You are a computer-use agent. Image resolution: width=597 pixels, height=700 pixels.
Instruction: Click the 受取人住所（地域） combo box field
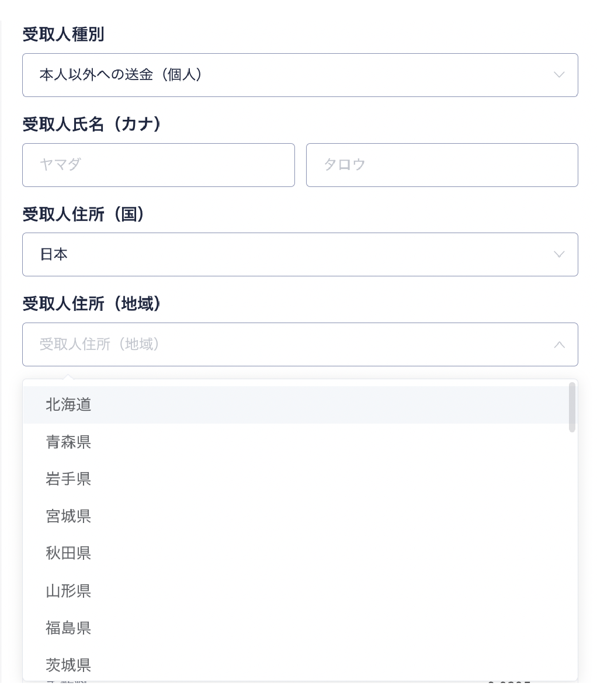pos(292,345)
